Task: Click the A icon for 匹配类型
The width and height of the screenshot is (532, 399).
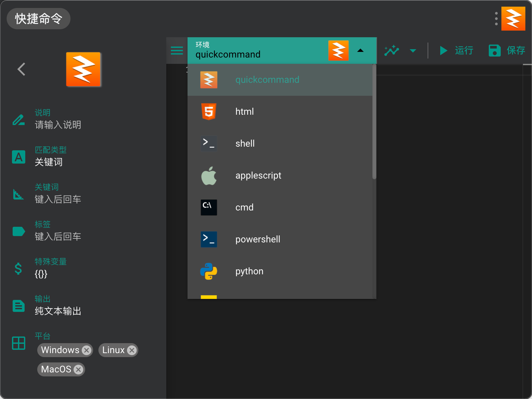Action: 19,157
